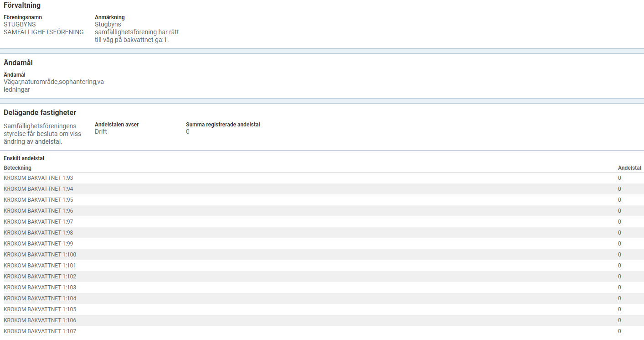Click on KROKOM BAKVATTNET 1:99
The image size is (644, 340).
[38, 244]
